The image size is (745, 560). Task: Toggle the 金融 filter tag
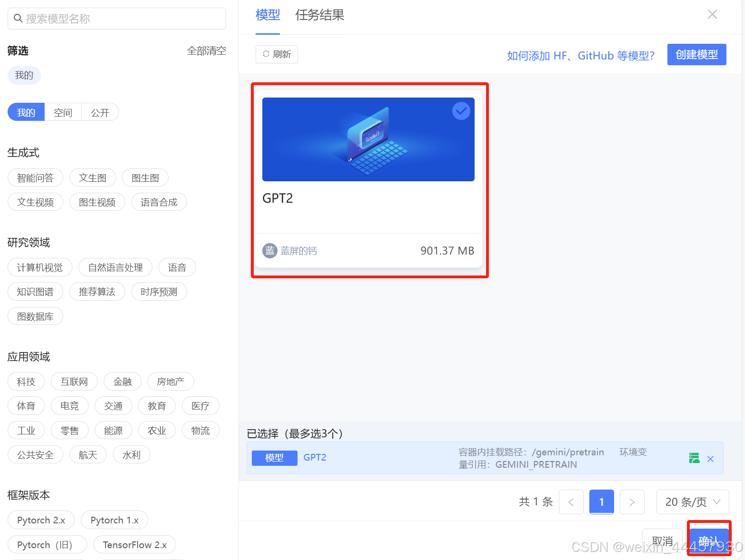point(122,381)
